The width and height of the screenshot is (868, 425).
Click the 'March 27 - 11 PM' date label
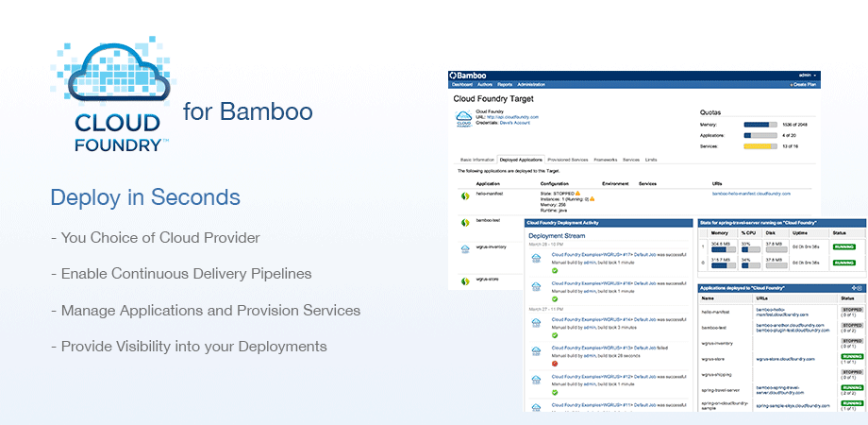(546, 309)
